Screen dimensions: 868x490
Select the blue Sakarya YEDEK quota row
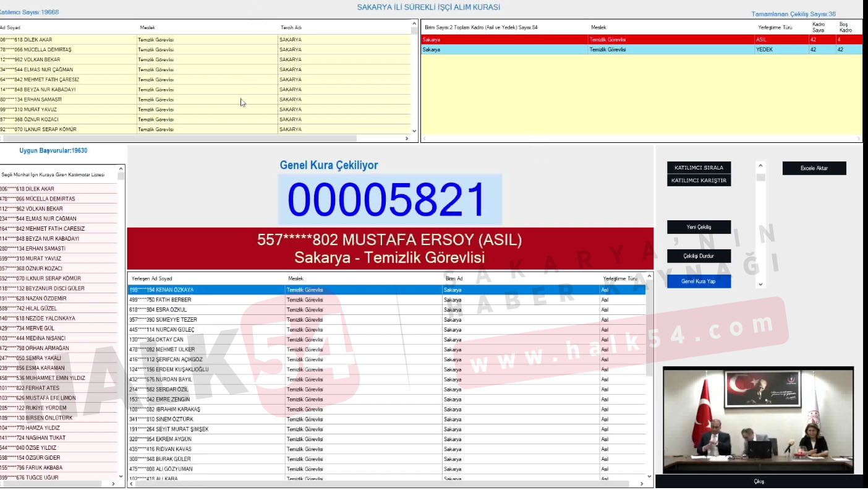[641, 49]
